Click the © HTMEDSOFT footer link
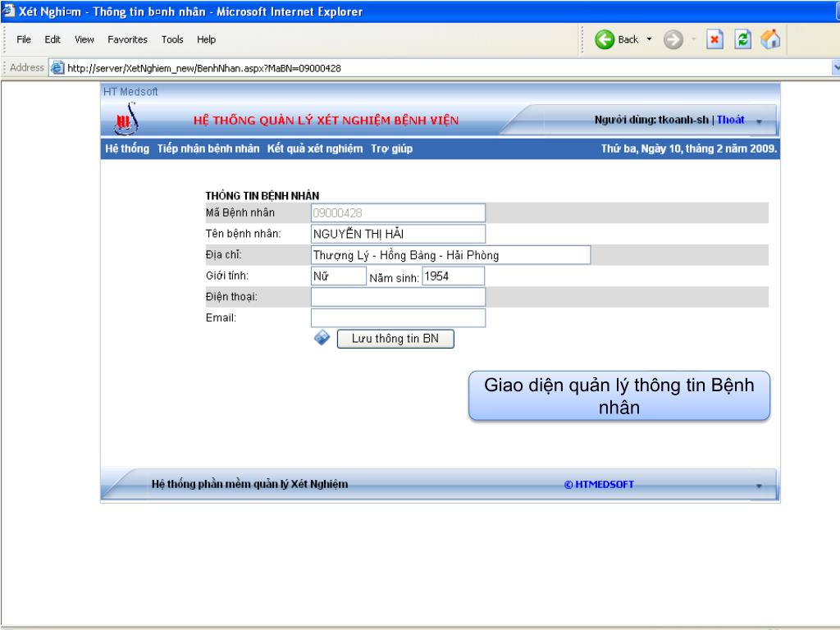This screenshot has height=630, width=840. (599, 484)
